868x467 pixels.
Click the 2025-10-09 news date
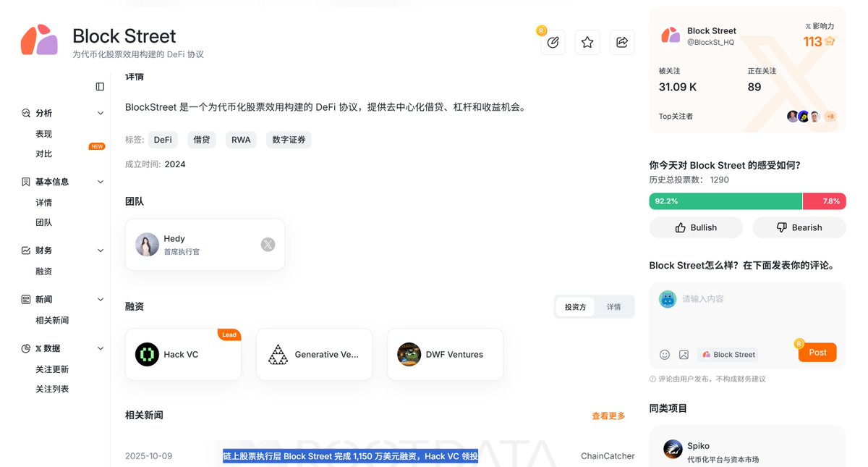[148, 456]
